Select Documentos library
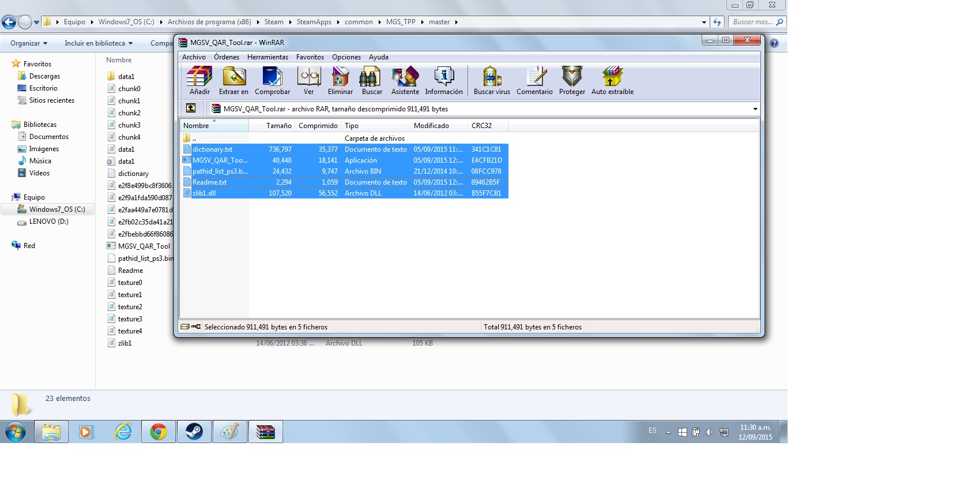Image resolution: width=980 pixels, height=495 pixels. click(49, 137)
